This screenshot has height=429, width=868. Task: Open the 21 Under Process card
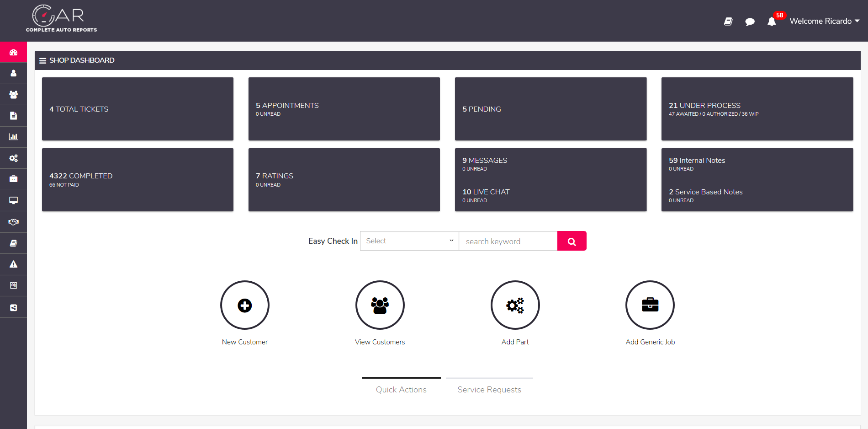tap(757, 109)
